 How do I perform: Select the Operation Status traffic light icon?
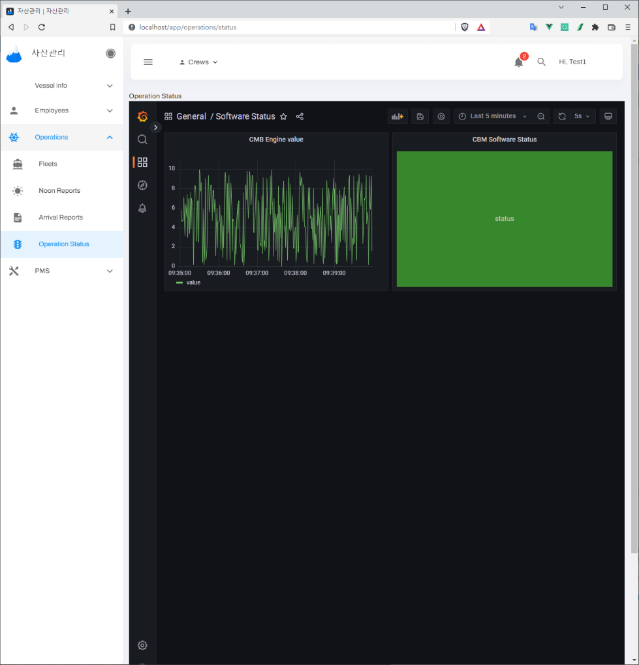(17, 244)
